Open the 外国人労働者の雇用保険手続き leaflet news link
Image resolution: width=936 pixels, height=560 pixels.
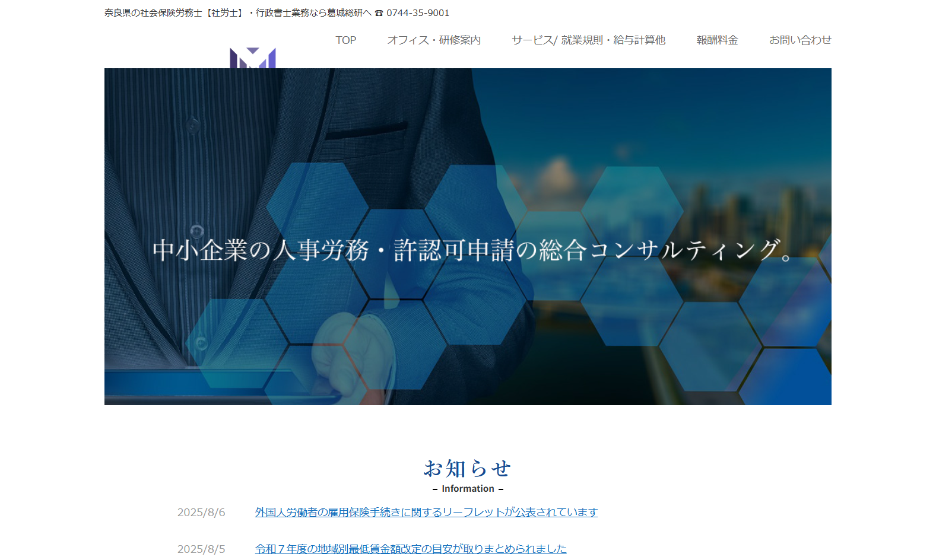[426, 512]
